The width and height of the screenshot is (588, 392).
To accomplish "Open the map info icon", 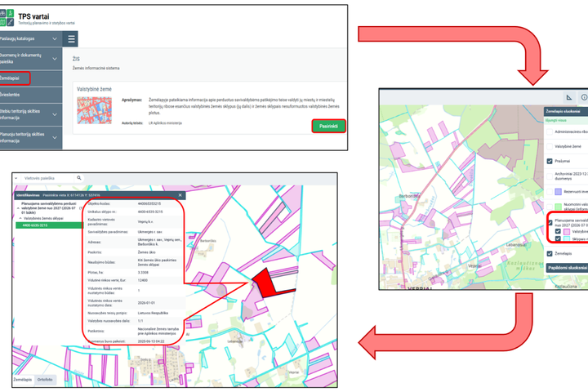I will pos(583,97).
